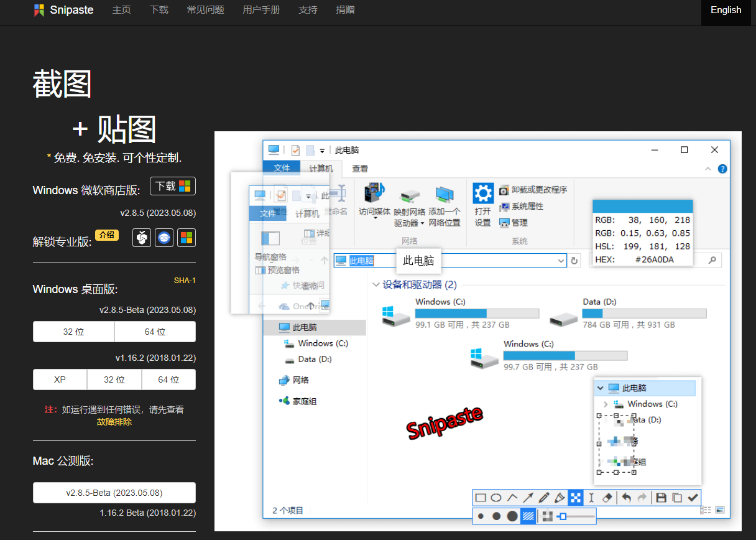Click the Microsoft logo icon beside 解锁专业版
Screen dimensions: 756x540
(187, 238)
